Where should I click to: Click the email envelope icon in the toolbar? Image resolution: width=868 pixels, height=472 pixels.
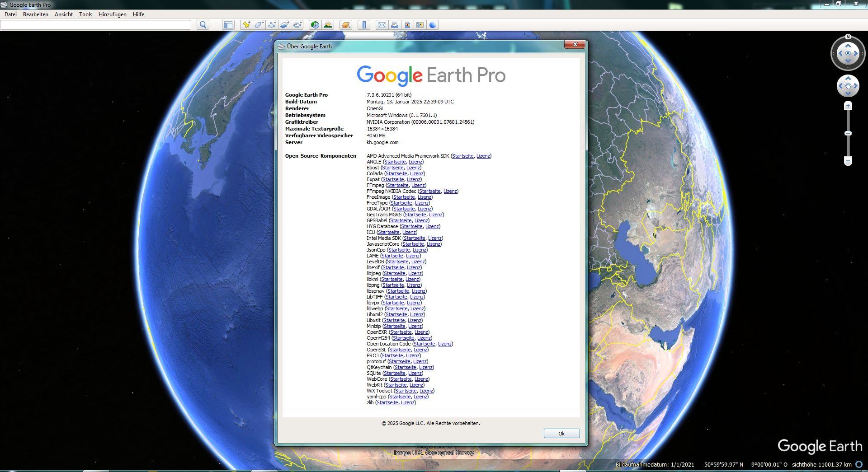382,25
